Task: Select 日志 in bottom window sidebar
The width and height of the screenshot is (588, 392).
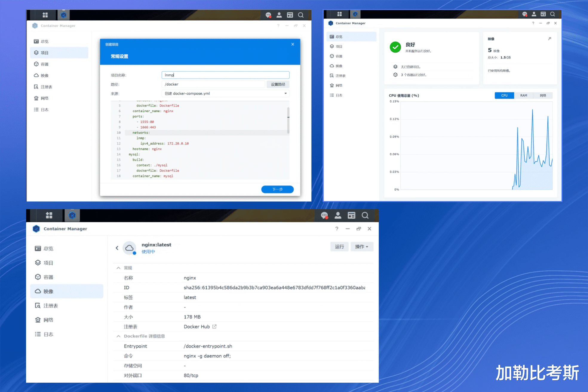Action: 67,334
